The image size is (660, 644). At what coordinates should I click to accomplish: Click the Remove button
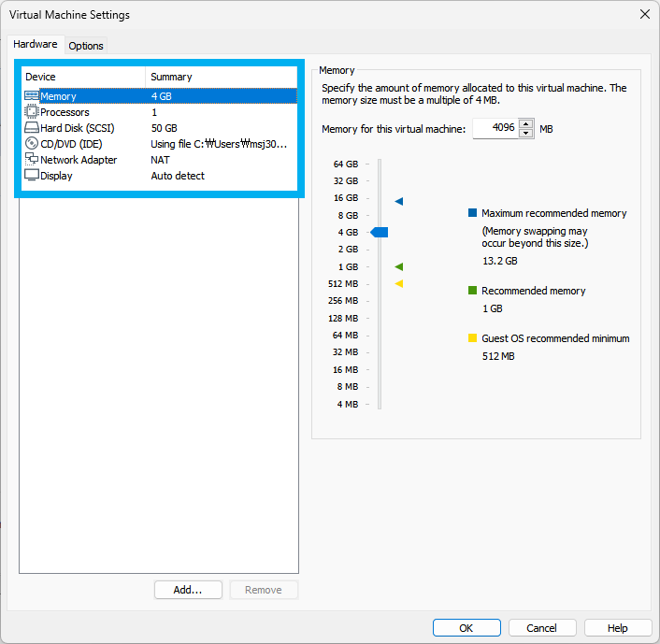[x=264, y=590]
